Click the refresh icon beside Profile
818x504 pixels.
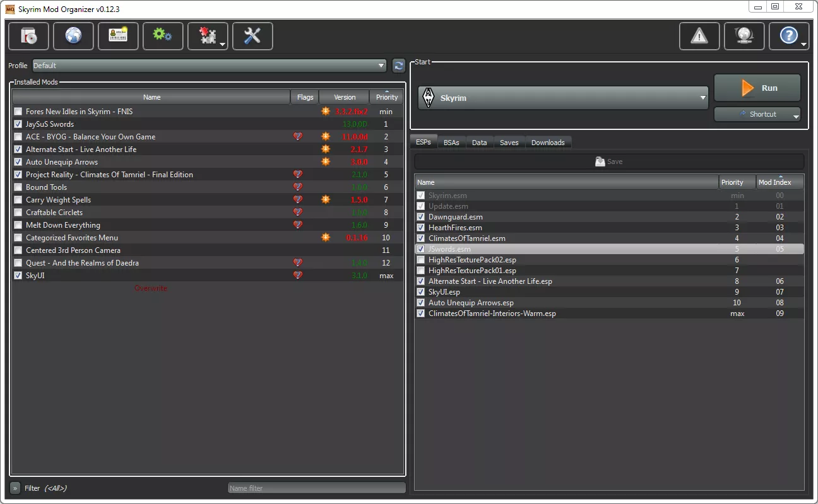click(398, 65)
